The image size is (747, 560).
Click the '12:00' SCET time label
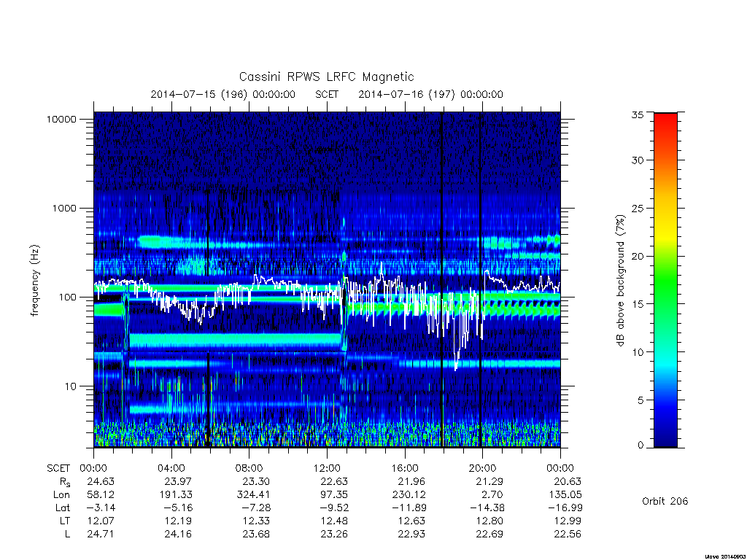[x=327, y=469]
